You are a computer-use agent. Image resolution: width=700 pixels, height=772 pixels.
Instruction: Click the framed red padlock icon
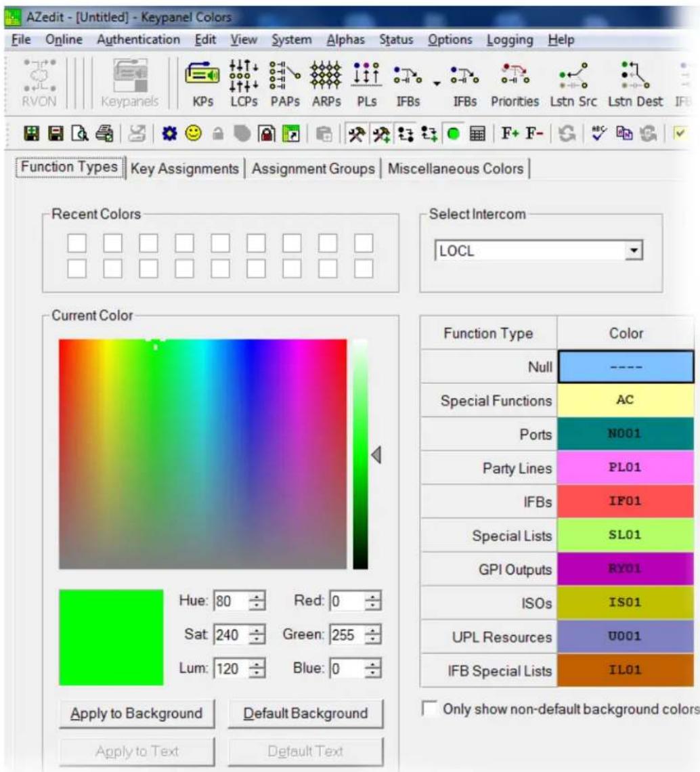(266, 133)
